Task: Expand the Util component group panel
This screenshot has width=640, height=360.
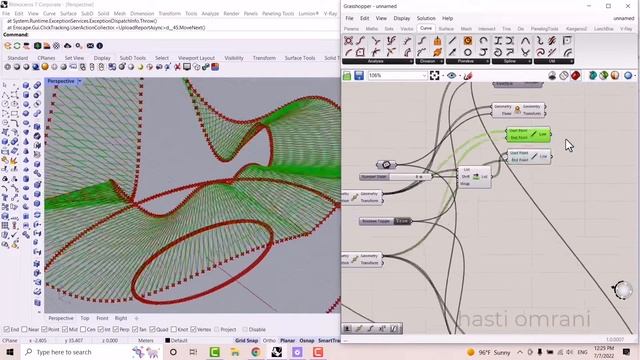Action: pos(553,61)
